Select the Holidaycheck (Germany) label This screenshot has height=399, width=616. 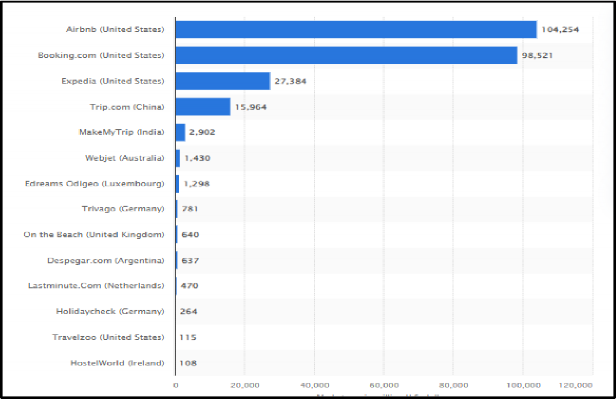point(110,312)
